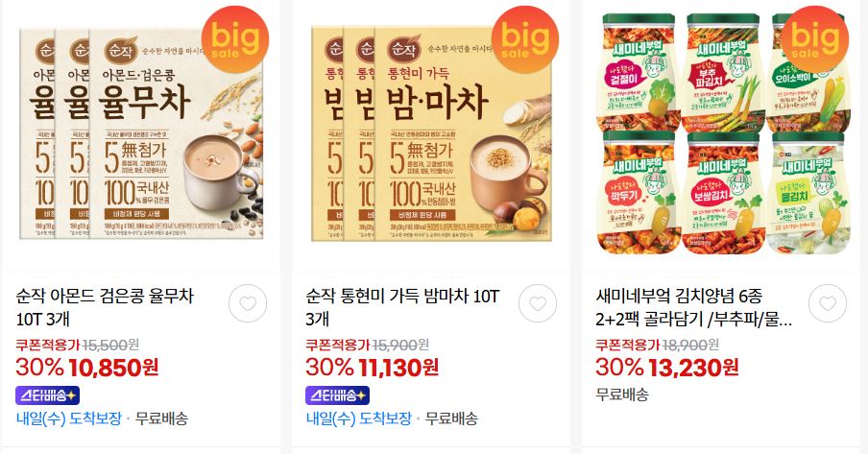Click 스타배송 badge under 율무차 price
This screenshot has width=868, height=454.
point(48,395)
